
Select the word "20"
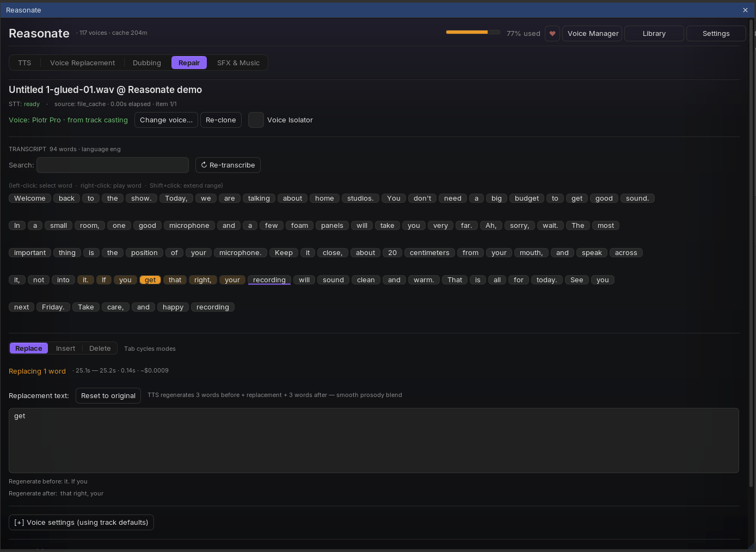(392, 253)
